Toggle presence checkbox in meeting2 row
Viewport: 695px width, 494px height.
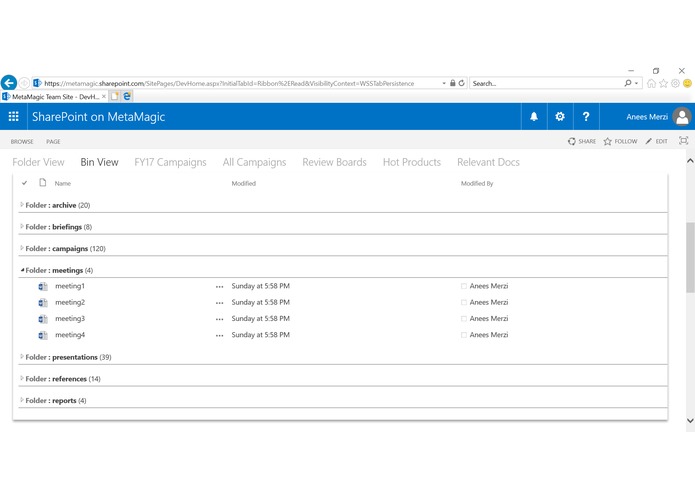pyautogui.click(x=464, y=303)
